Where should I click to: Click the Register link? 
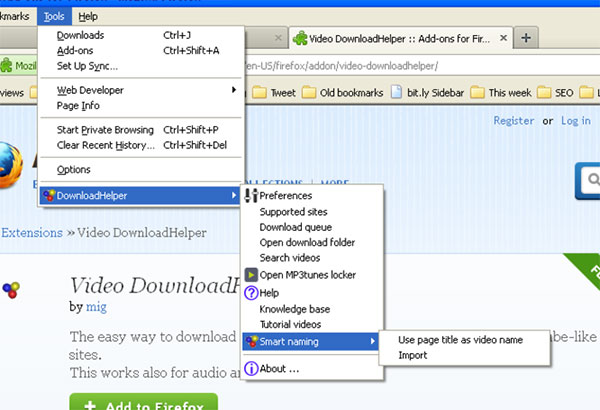point(514,121)
